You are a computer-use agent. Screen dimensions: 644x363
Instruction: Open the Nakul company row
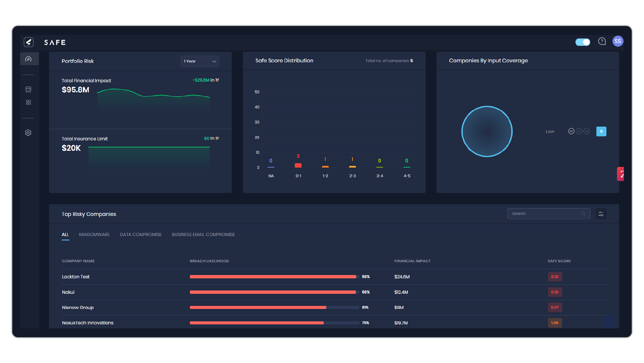(x=334, y=292)
